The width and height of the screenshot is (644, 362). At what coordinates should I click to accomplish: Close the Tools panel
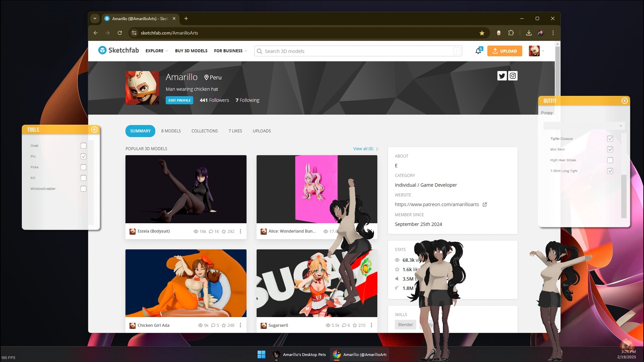click(x=94, y=129)
